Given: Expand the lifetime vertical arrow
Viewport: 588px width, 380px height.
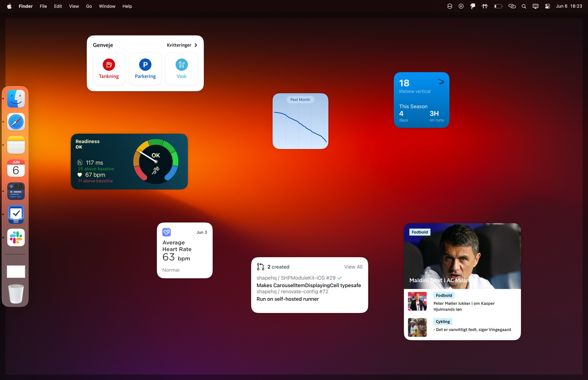Looking at the screenshot, I should pos(441,81).
